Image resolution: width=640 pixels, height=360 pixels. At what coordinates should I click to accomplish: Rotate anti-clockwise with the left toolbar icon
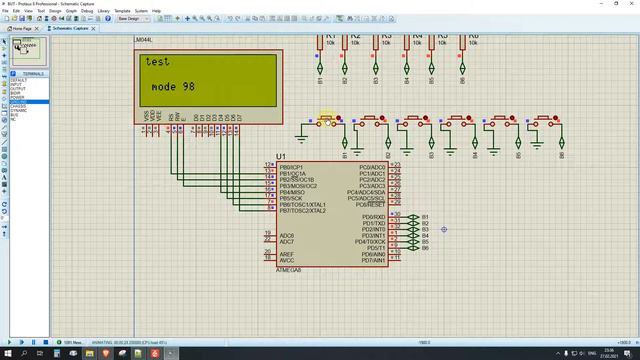(x=4, y=211)
